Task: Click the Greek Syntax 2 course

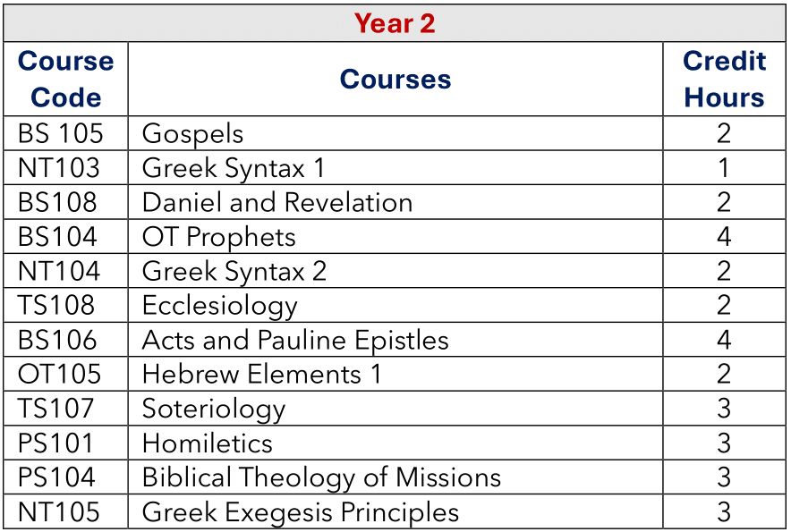Action: (x=234, y=271)
